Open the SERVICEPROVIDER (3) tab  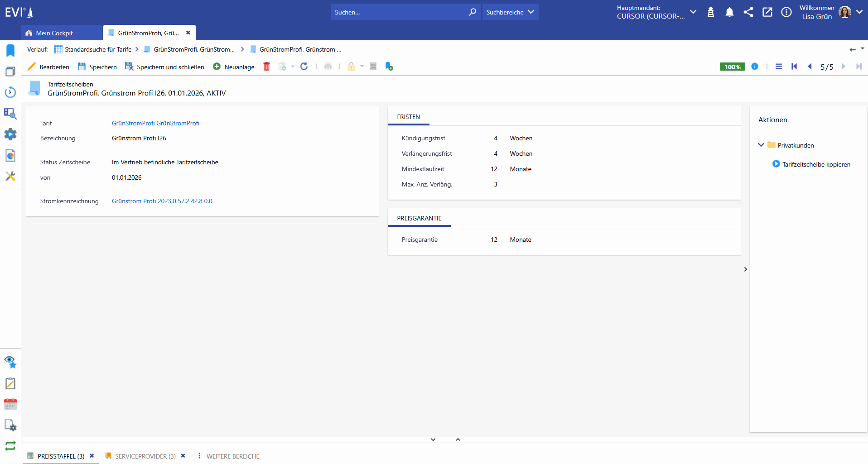tap(145, 456)
